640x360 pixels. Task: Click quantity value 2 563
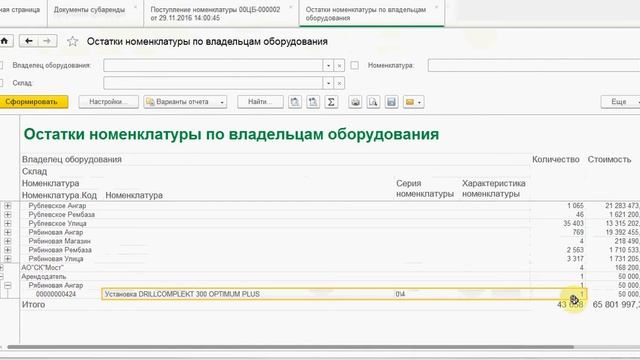point(575,250)
